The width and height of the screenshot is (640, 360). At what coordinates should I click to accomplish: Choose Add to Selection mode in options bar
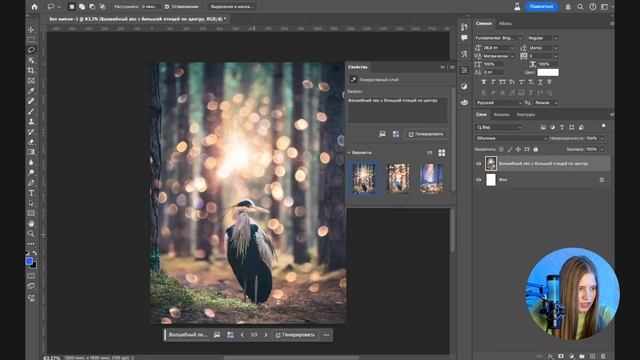tap(82, 7)
